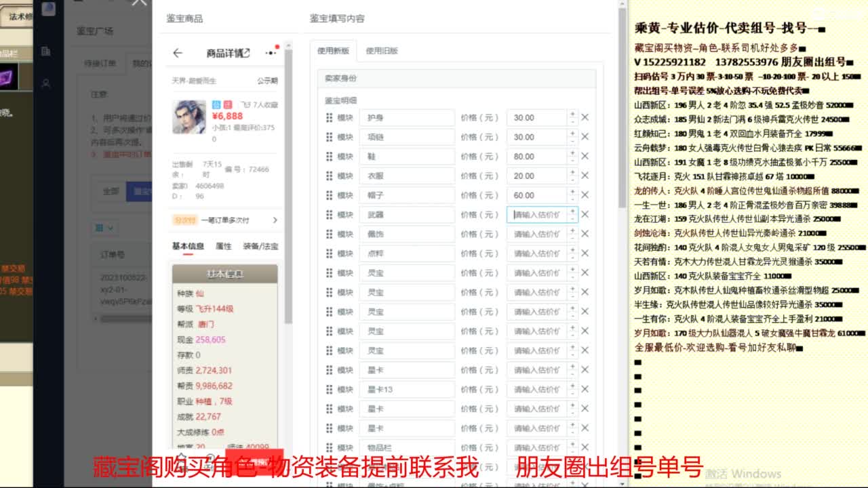This screenshot has width=868, height=488.
Task: Click the 帮贡 9,986,682 value
Action: (x=214, y=386)
